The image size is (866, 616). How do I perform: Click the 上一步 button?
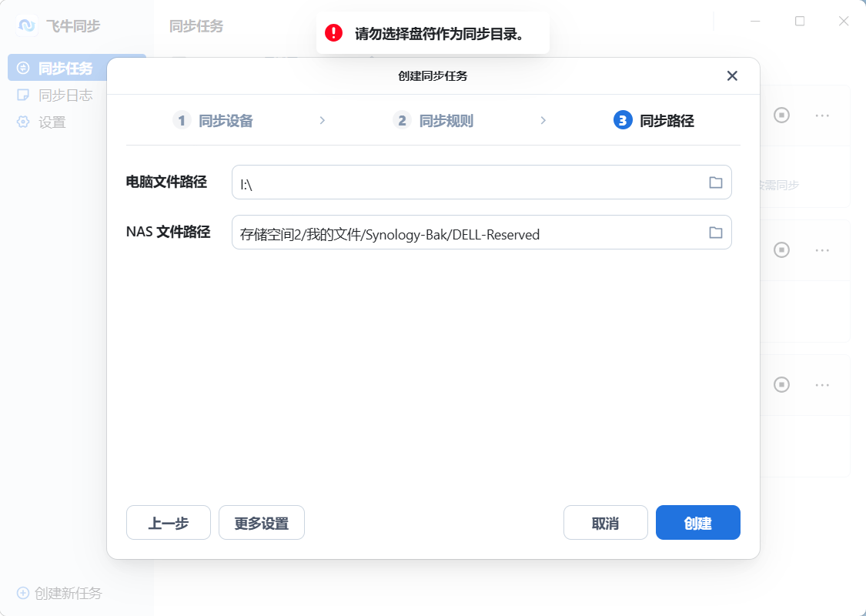(169, 523)
